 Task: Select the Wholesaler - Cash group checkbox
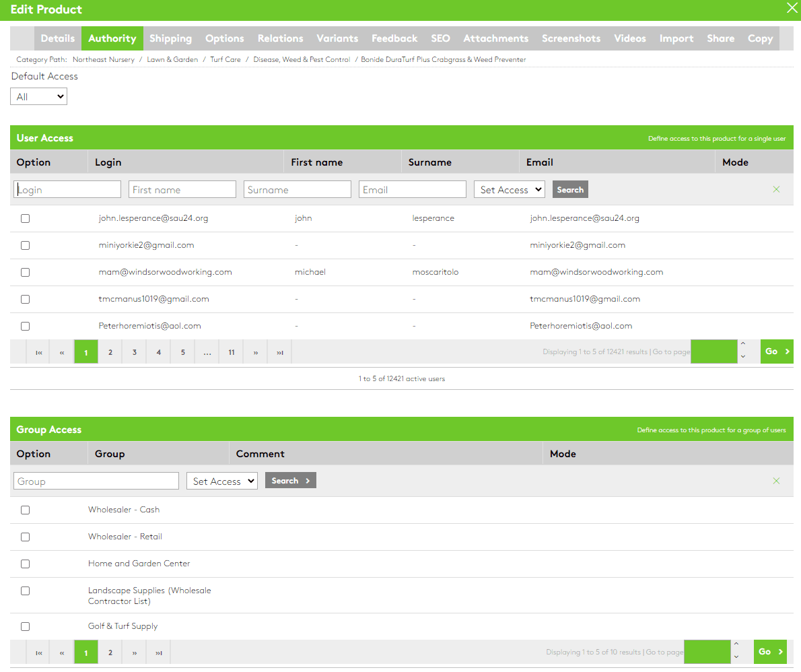pos(25,510)
